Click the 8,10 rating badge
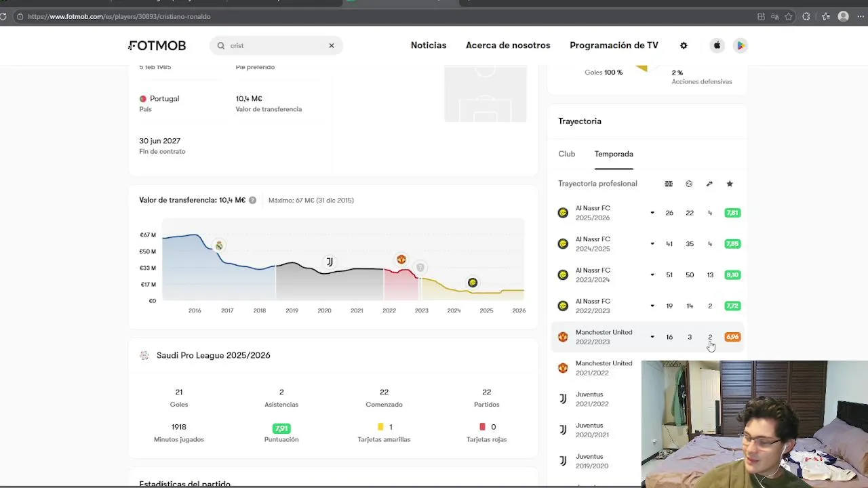This screenshot has height=488, width=868. [732, 274]
